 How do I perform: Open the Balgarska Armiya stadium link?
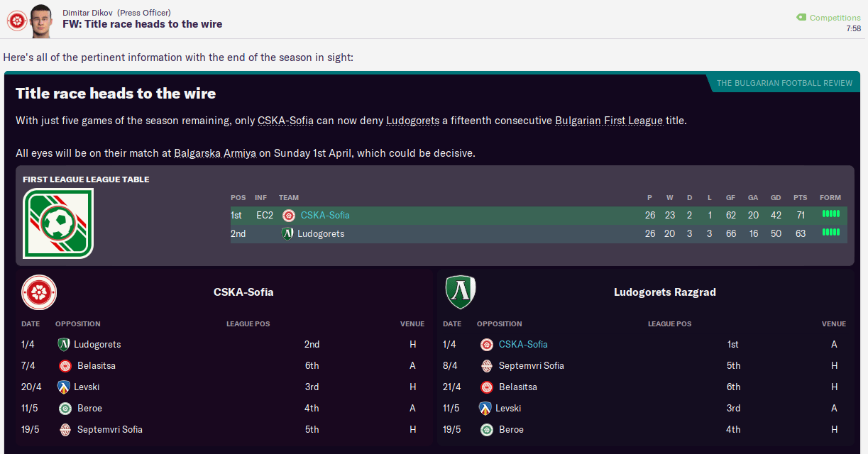click(x=216, y=153)
